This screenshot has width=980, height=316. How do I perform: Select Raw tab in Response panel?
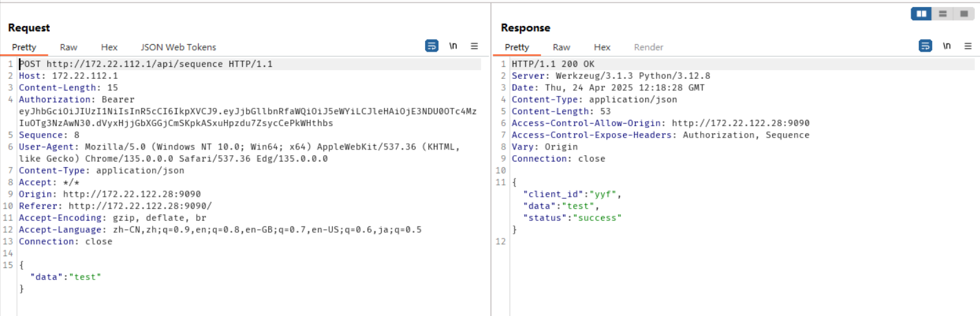coord(561,47)
